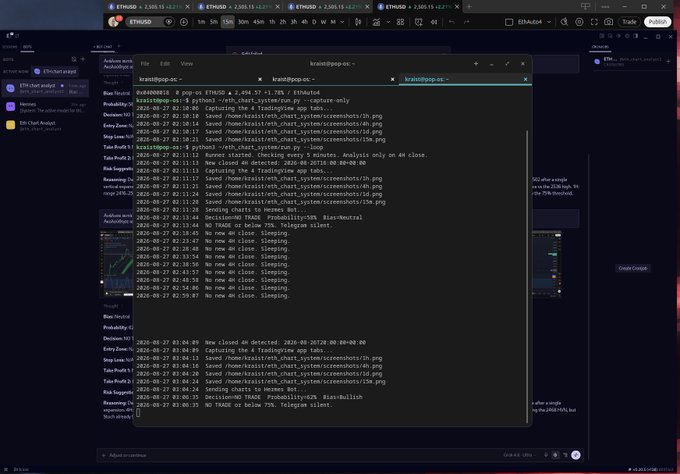Select the 30m timeframe

tap(243, 22)
